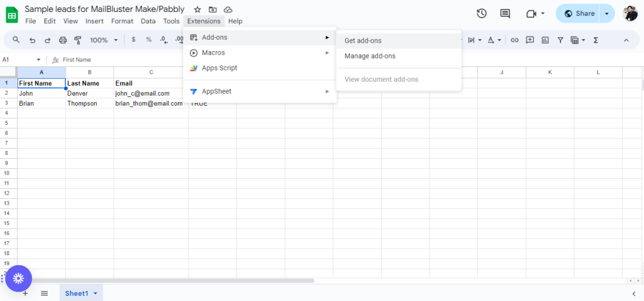The height and width of the screenshot is (301, 644).
Task: Select the paint format tool
Action: tap(77, 40)
